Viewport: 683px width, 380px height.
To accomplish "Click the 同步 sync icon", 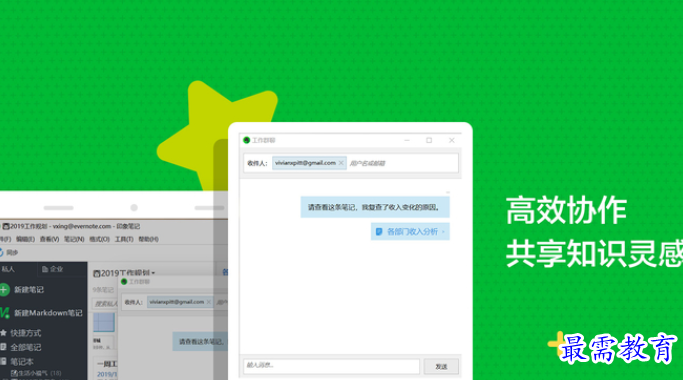I will pos(1,252).
